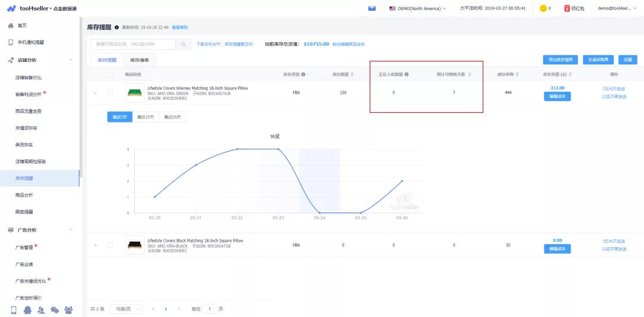Click the 03-21 data point on chart
Image resolution: width=644 pixels, height=317 pixels.
pyautogui.click(x=196, y=165)
